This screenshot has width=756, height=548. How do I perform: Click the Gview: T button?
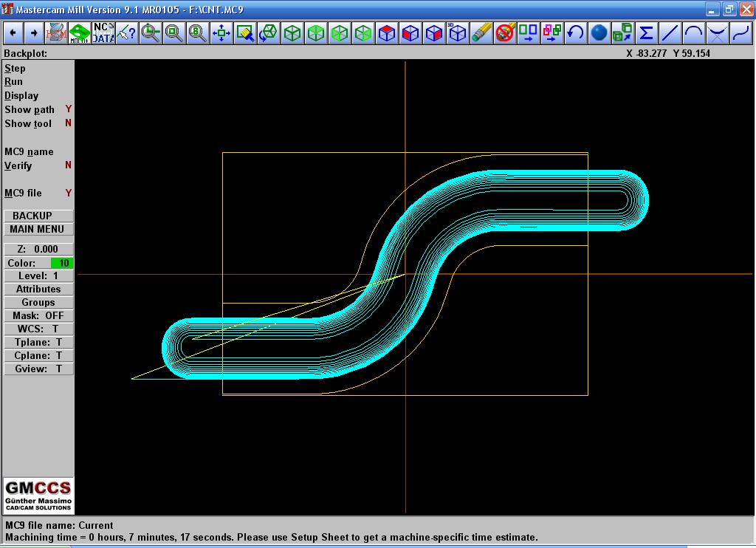(x=38, y=369)
